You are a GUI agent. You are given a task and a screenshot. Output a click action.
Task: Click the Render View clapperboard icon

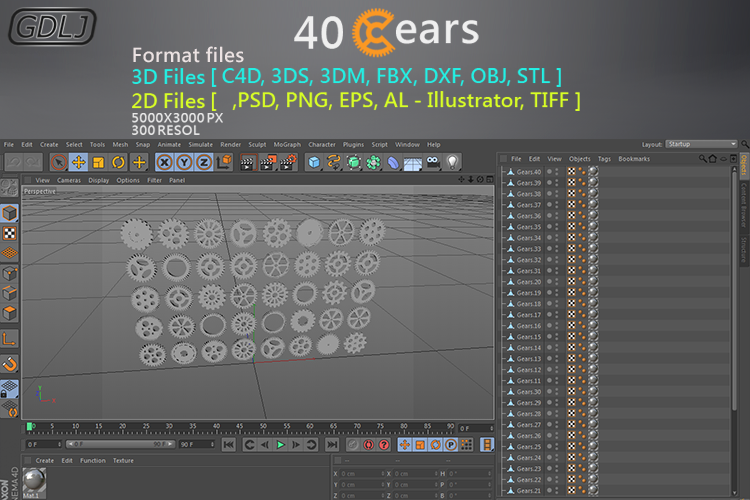(247, 163)
